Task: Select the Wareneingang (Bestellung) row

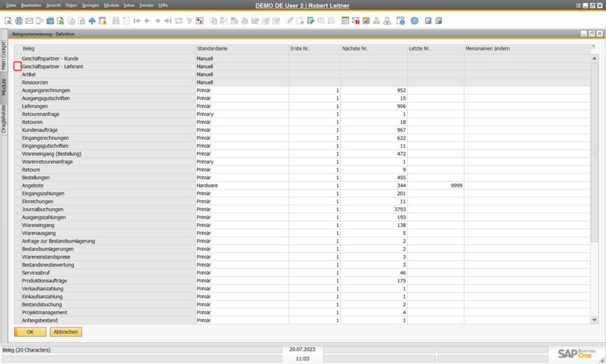Action: [x=302, y=154]
